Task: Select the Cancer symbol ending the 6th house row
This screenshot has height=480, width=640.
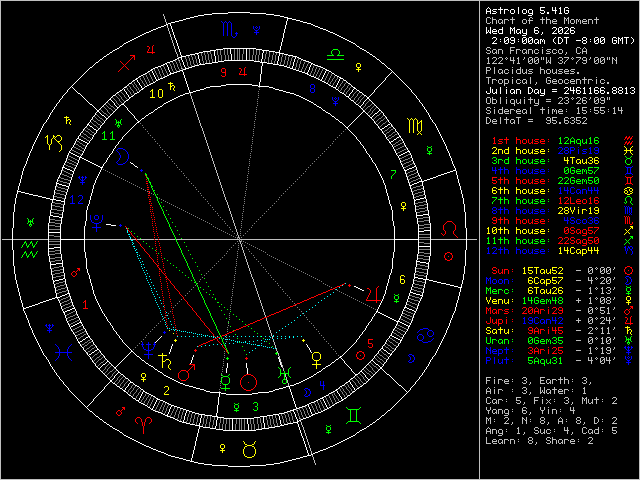Action: (x=629, y=191)
